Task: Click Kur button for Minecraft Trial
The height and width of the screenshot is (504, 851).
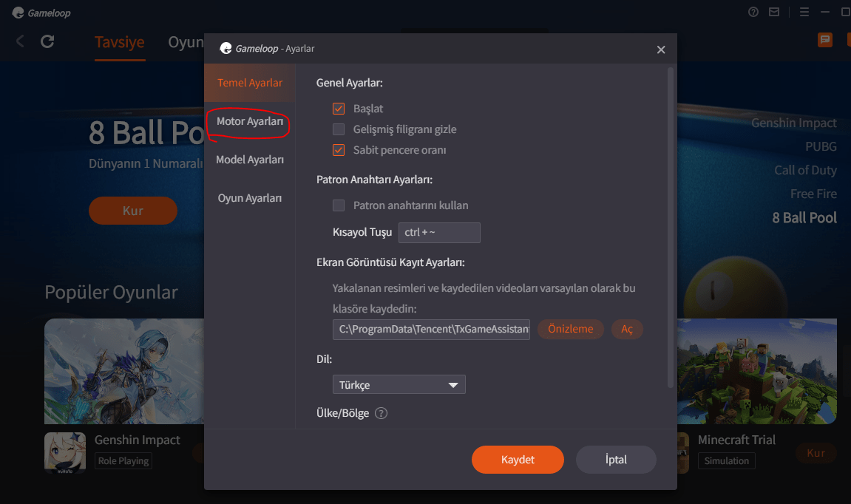Action: click(816, 453)
